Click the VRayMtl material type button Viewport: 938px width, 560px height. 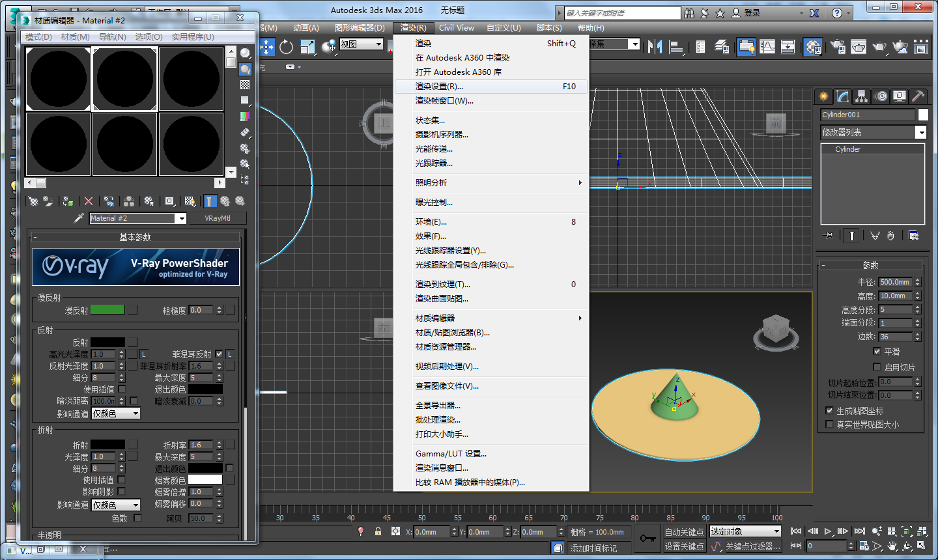[218, 218]
